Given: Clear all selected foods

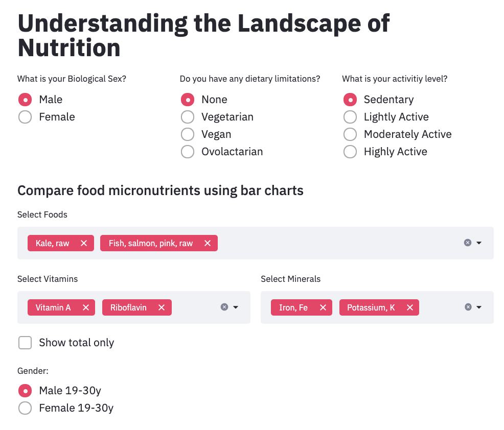Looking at the screenshot, I should [468, 243].
